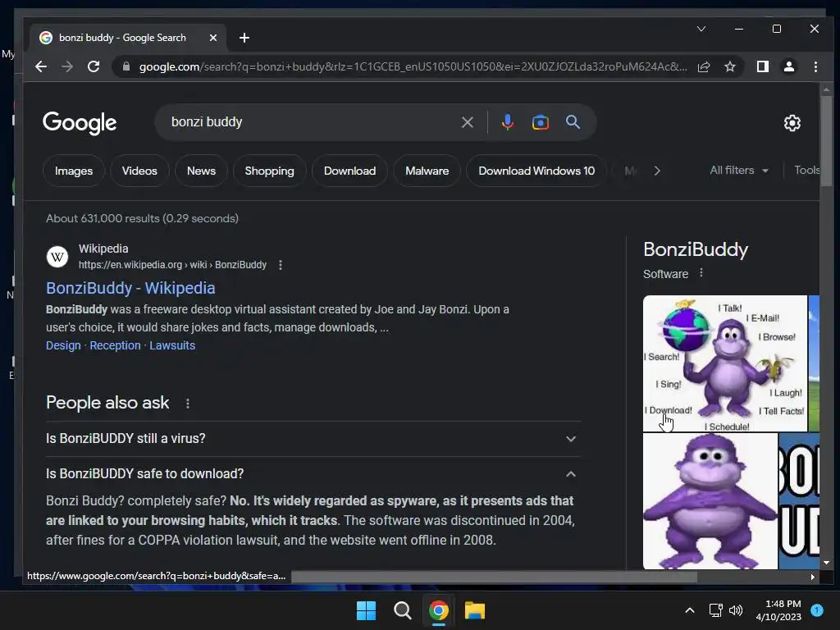Open the network tray icon

(x=715, y=610)
